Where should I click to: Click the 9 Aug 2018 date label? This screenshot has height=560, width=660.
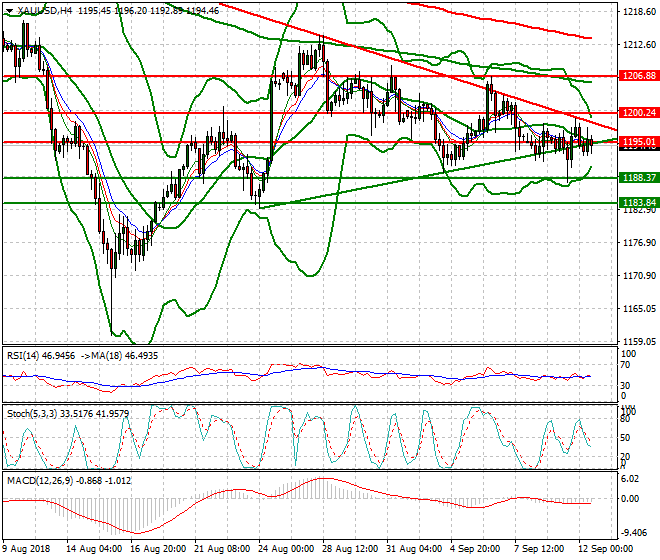26,549
